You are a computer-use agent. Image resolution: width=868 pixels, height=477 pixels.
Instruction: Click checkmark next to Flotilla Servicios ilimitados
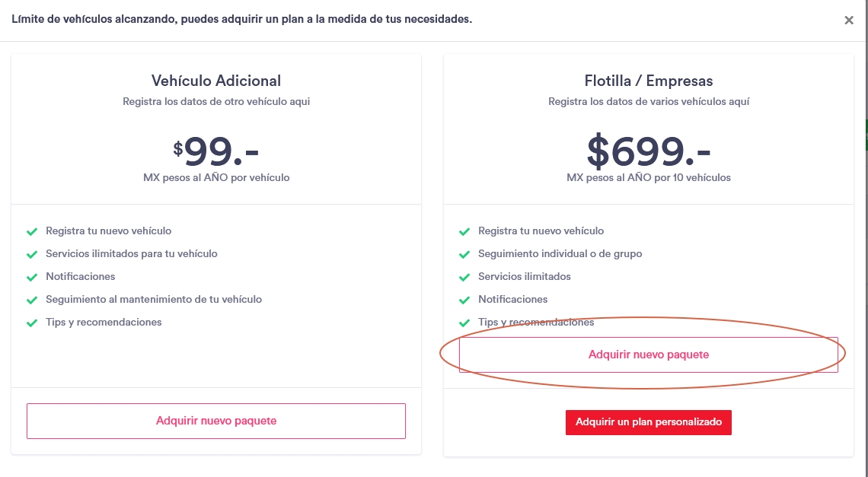click(464, 277)
